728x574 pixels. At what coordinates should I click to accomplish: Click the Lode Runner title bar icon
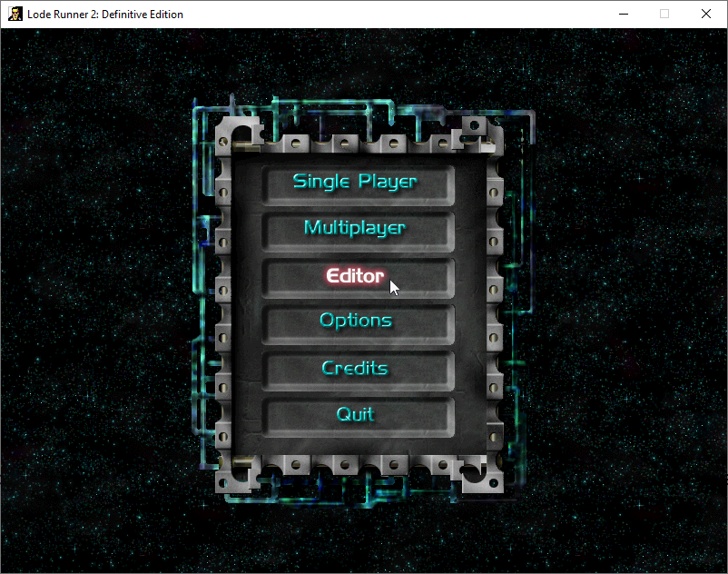tap(15, 14)
